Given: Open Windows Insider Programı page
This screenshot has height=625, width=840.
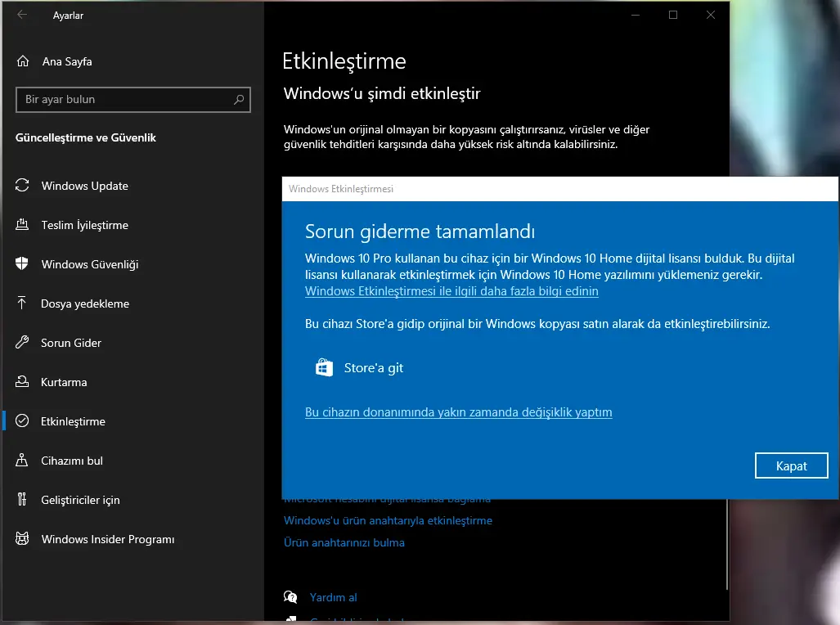Looking at the screenshot, I should [x=133, y=539].
